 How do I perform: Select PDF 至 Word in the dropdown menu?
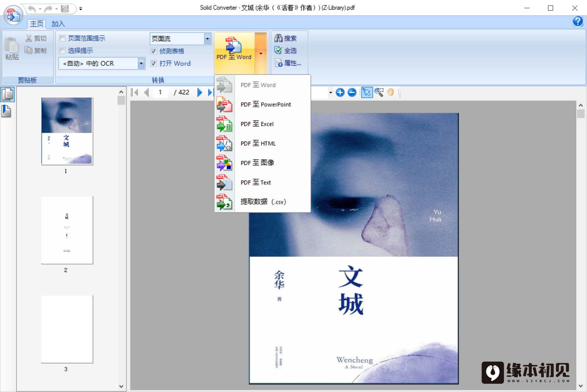(x=263, y=85)
